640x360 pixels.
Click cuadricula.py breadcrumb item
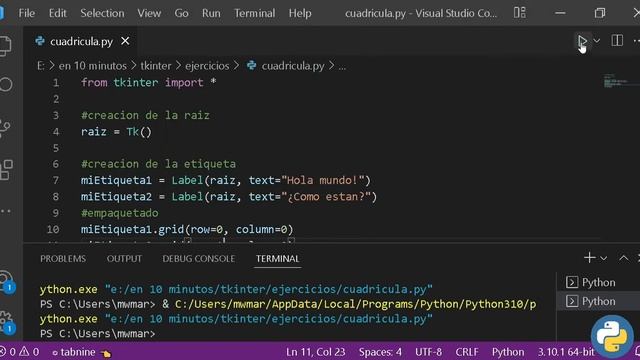pyautogui.click(x=285, y=66)
